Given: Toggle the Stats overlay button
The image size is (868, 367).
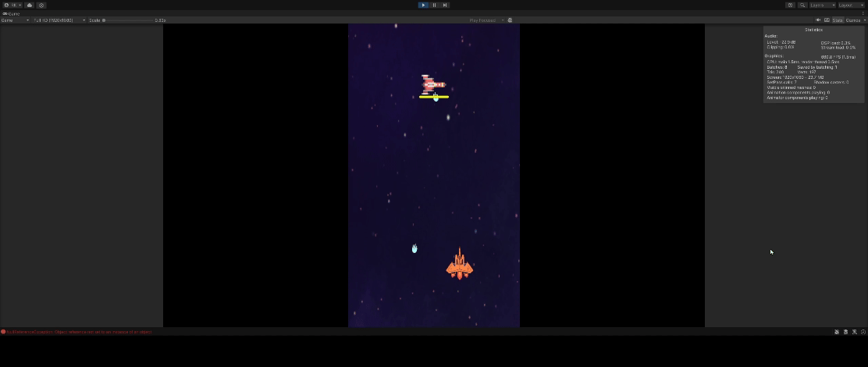Looking at the screenshot, I should point(838,20).
